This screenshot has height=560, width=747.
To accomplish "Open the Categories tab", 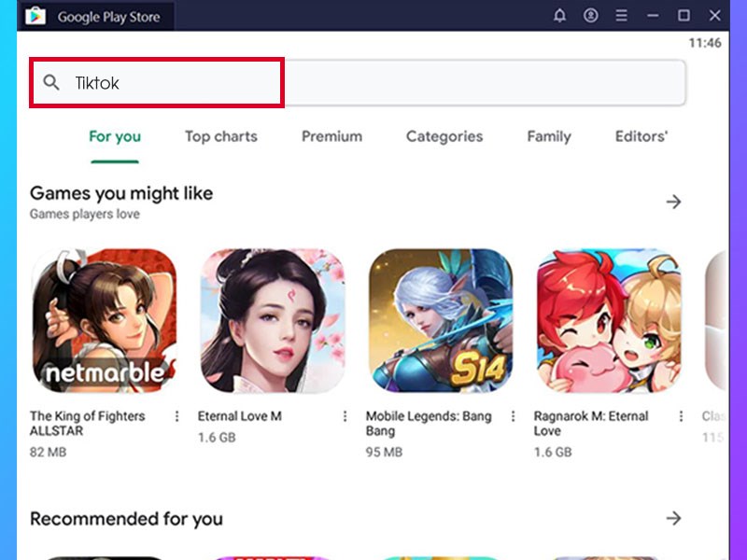I will coord(444,136).
